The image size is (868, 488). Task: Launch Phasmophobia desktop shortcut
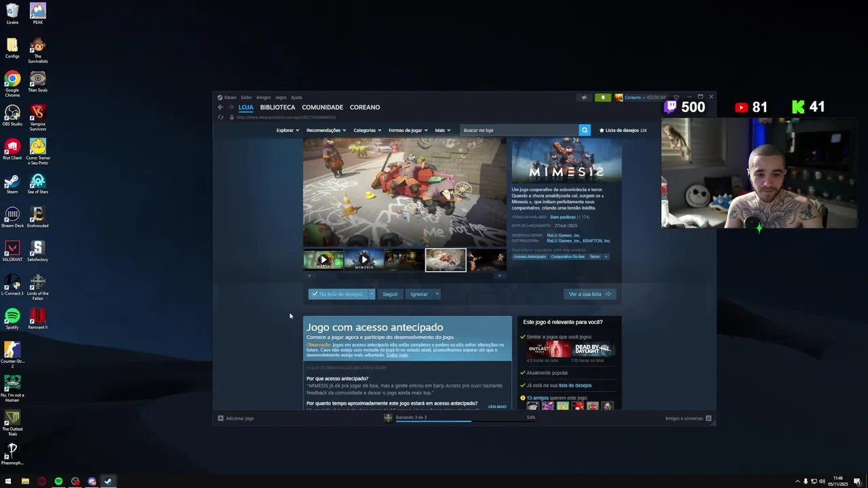point(12,455)
